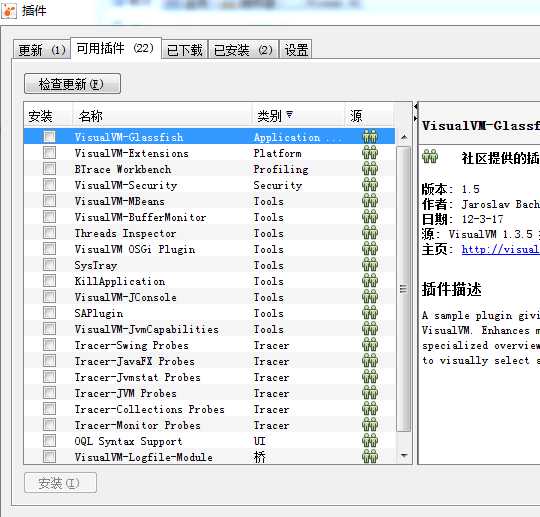The image size is (540, 517).
Task: Select the VisualVM-MBeans install checkbox
Action: click(49, 200)
